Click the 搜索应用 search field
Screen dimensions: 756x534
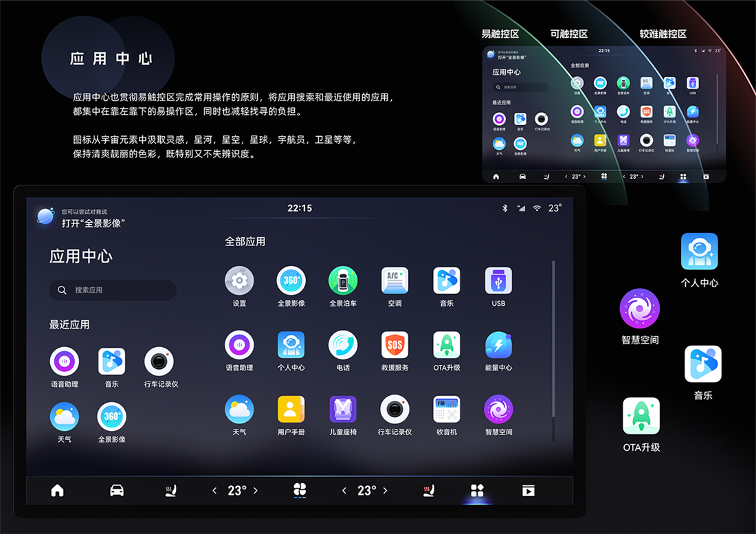112,290
